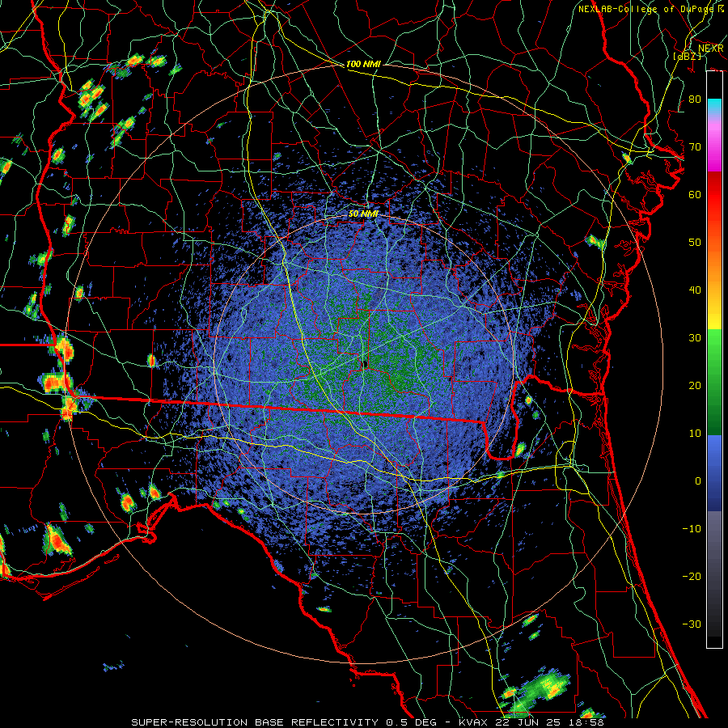Select the 50 value on dBZ scale
This screenshot has height=728, width=728.
[x=695, y=243]
